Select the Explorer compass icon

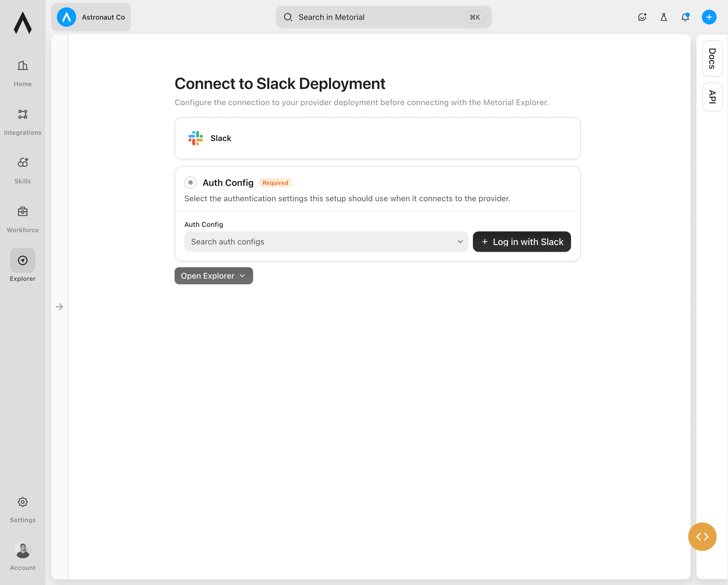(23, 260)
